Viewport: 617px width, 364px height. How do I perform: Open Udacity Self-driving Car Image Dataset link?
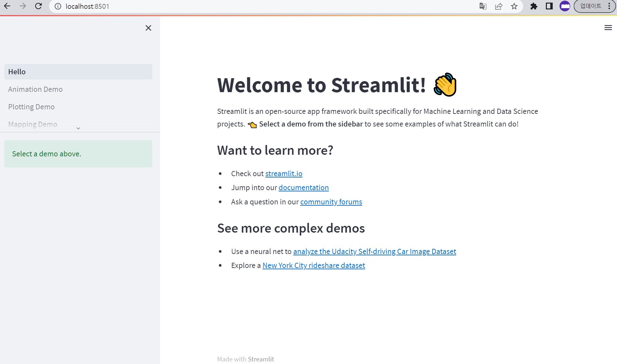pos(375,251)
